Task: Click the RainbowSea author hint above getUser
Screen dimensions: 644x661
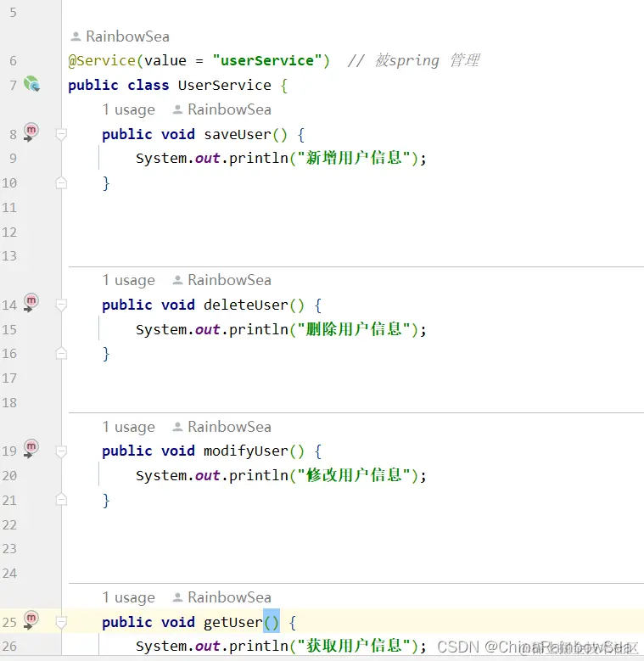Action: point(222,597)
